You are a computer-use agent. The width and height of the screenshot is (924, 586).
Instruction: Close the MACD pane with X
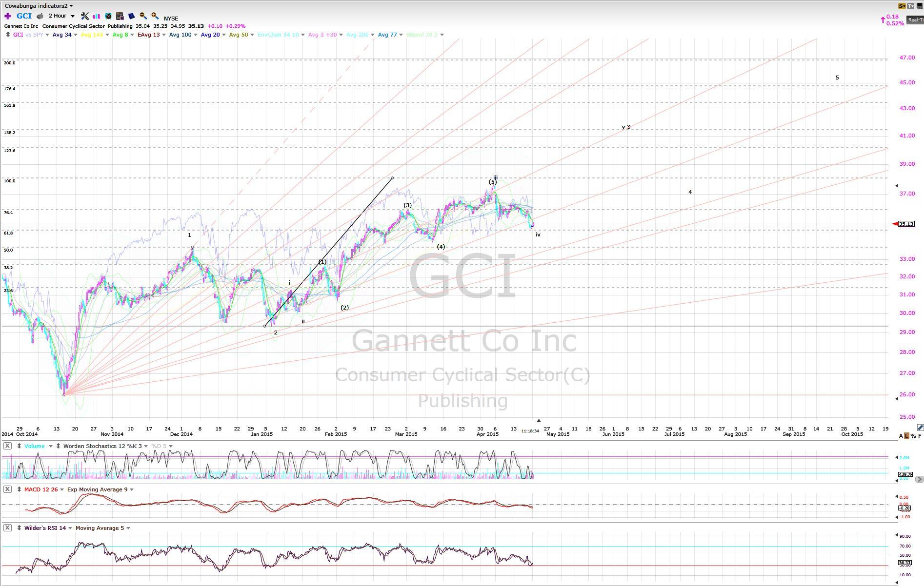(7, 489)
